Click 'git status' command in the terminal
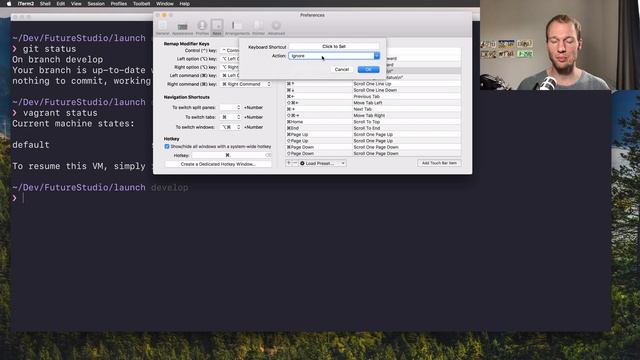 [x=49, y=49]
